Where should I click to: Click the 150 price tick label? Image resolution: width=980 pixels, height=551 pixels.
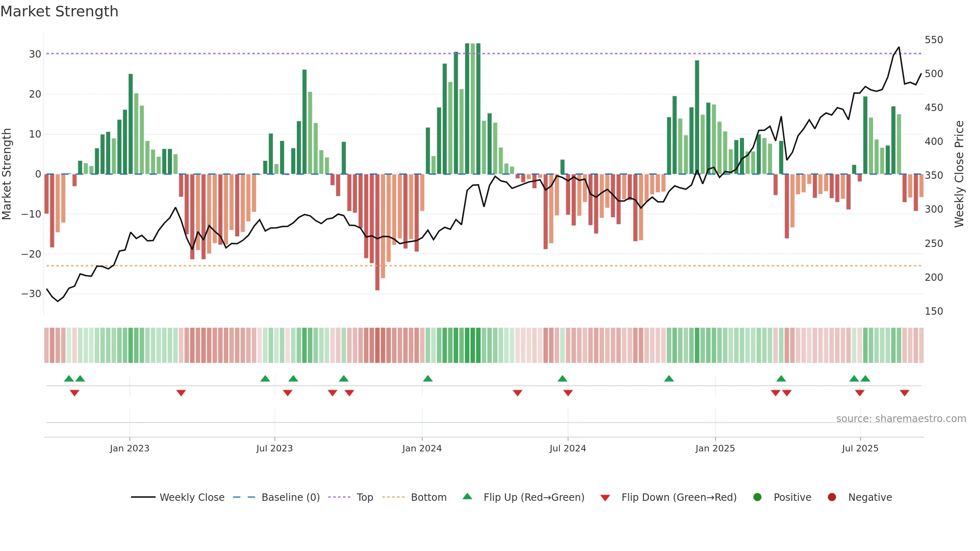[x=934, y=311]
